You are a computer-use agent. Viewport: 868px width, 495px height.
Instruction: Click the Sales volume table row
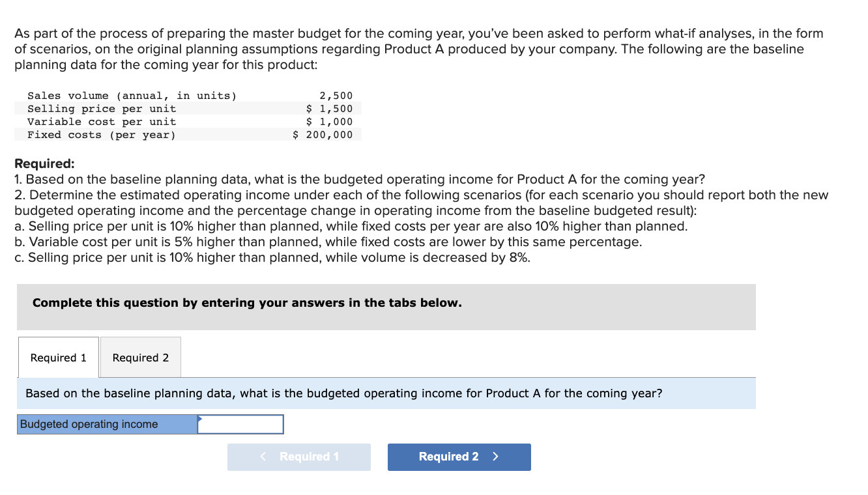(182, 95)
